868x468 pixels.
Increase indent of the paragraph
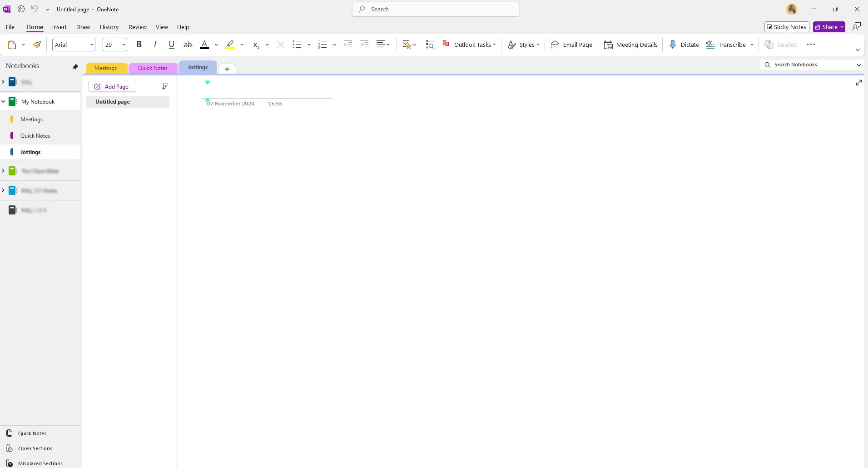click(364, 45)
